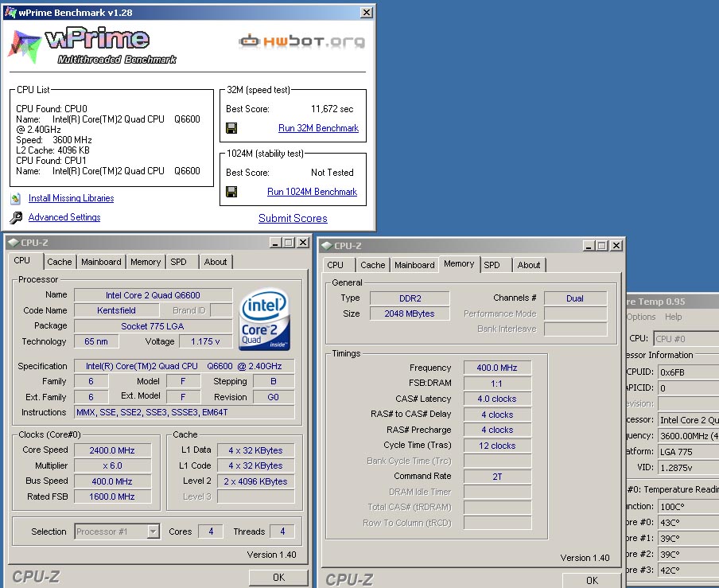The height and width of the screenshot is (588, 719).
Task: Open Options menu in Core Temp
Action: [641, 317]
